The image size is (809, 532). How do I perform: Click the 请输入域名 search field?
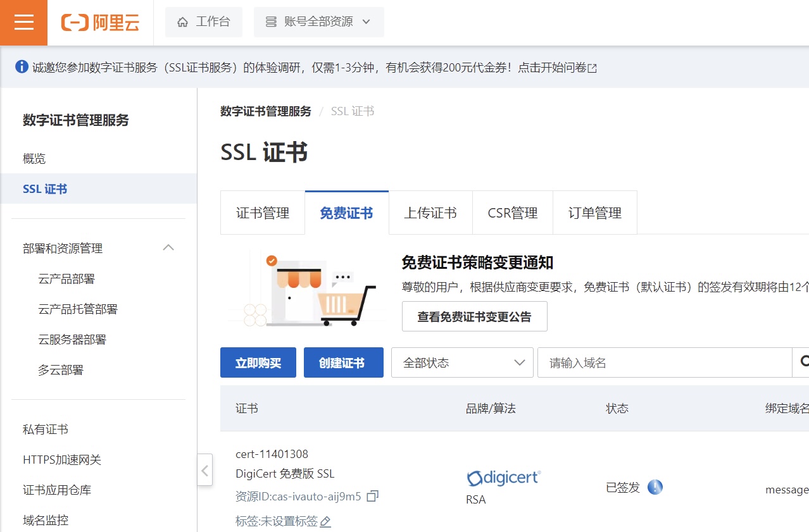665,362
